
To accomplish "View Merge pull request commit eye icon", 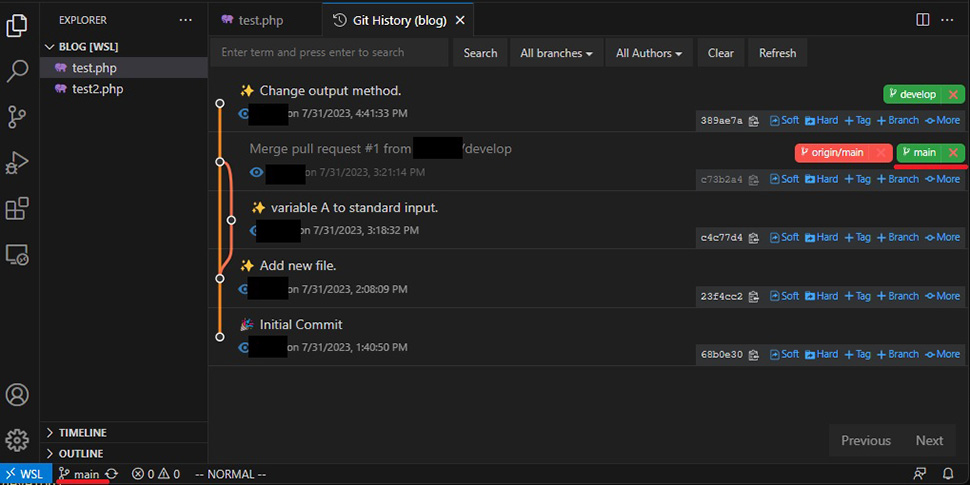I will (256, 172).
